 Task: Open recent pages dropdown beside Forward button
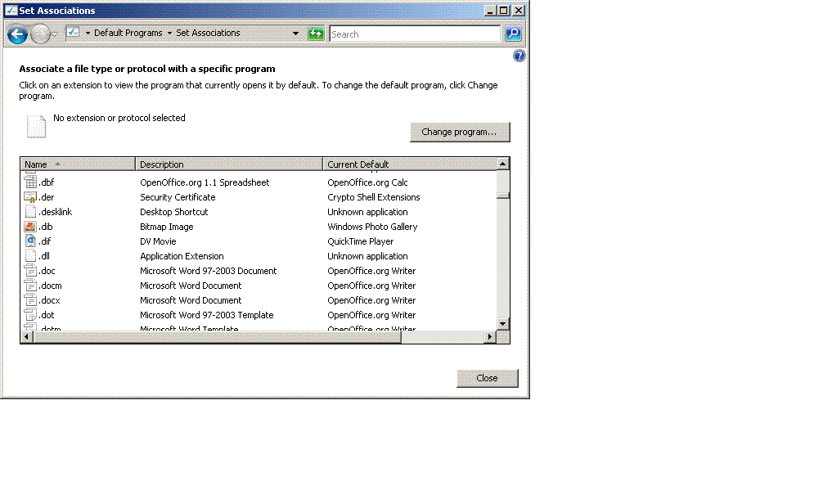coord(55,34)
